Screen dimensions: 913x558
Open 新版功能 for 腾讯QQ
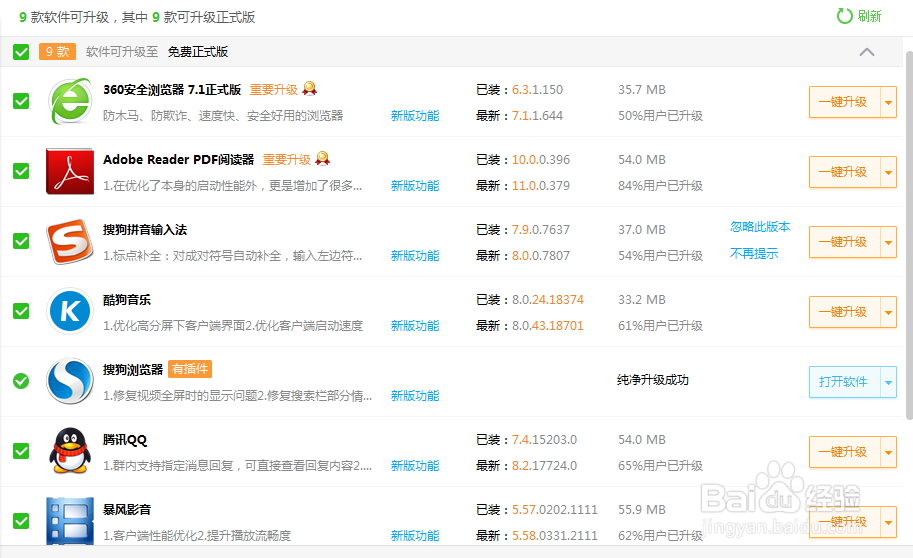click(415, 465)
